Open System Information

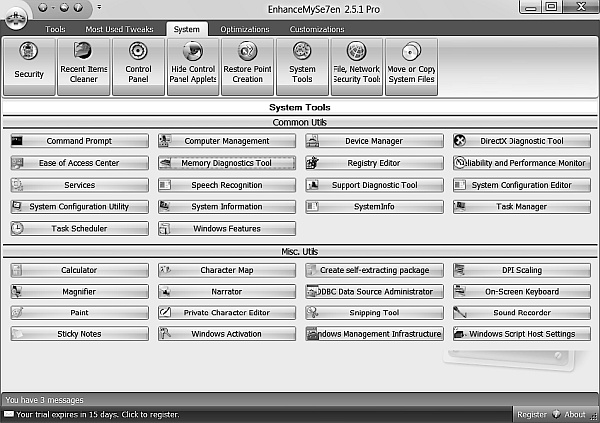(227, 206)
